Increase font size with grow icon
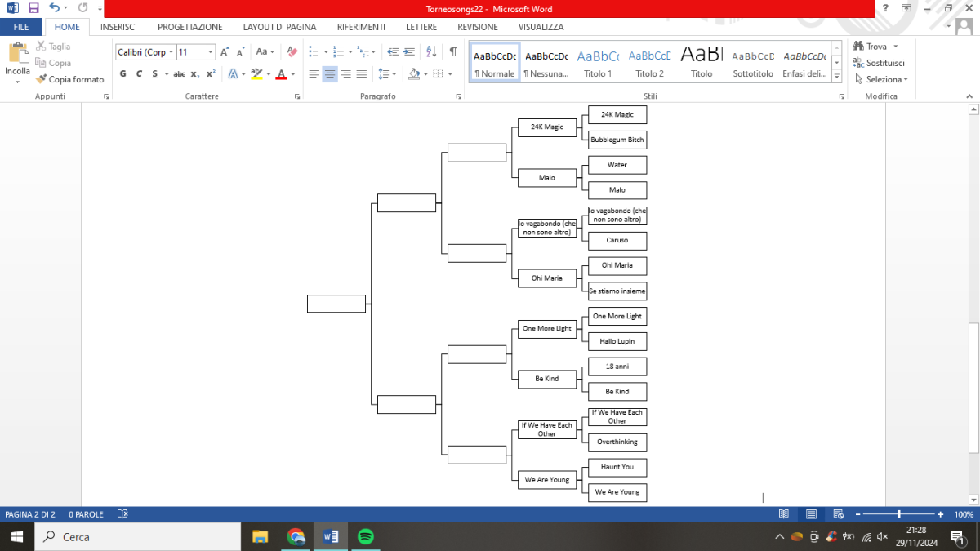Screen dimensions: 980x551 [x=225, y=51]
